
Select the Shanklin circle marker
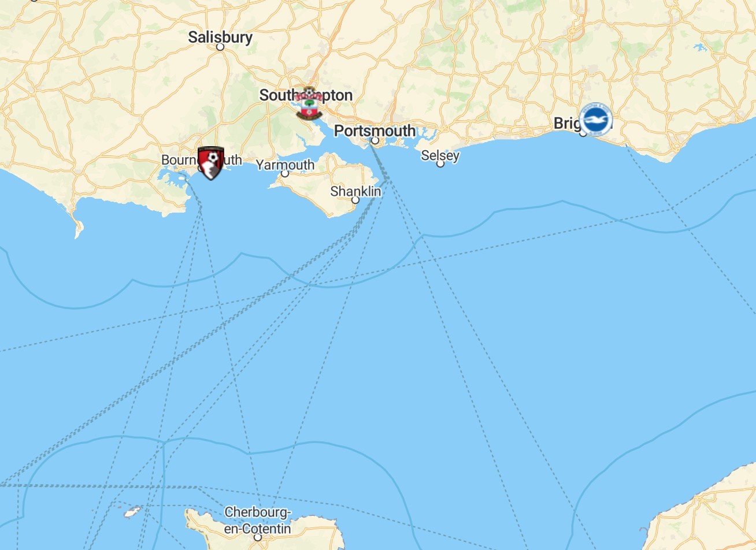pos(355,200)
